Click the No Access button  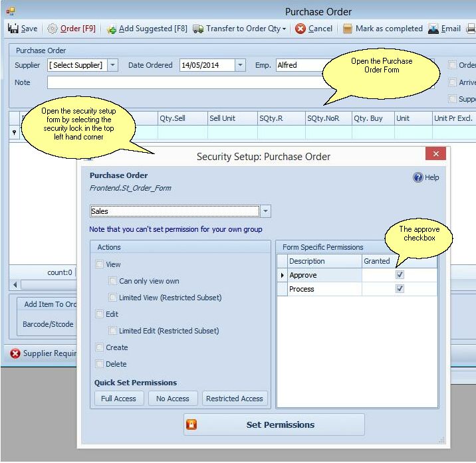tap(173, 399)
